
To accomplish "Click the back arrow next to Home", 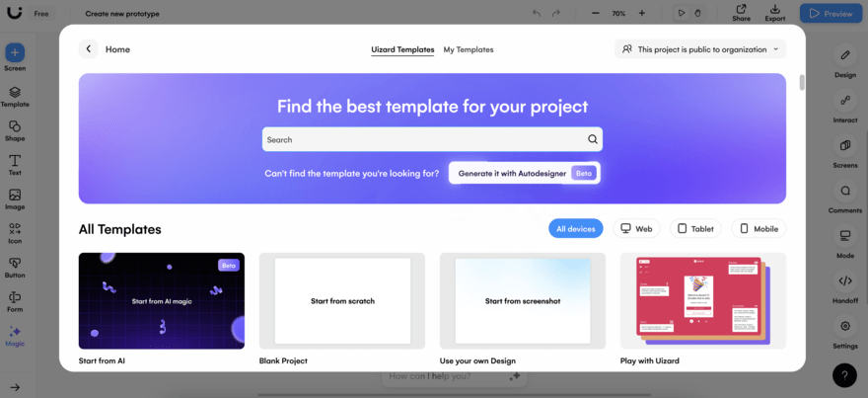I will click(x=89, y=49).
